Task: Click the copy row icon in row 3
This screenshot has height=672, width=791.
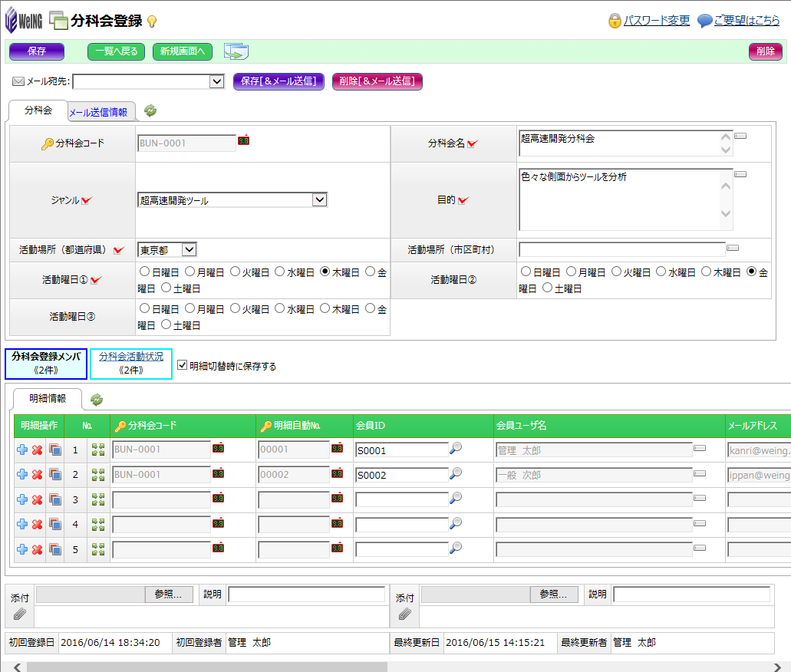Action: tap(54, 500)
